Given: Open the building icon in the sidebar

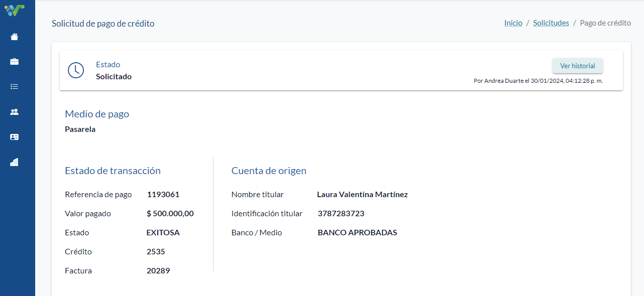Looking at the screenshot, I should (x=14, y=162).
